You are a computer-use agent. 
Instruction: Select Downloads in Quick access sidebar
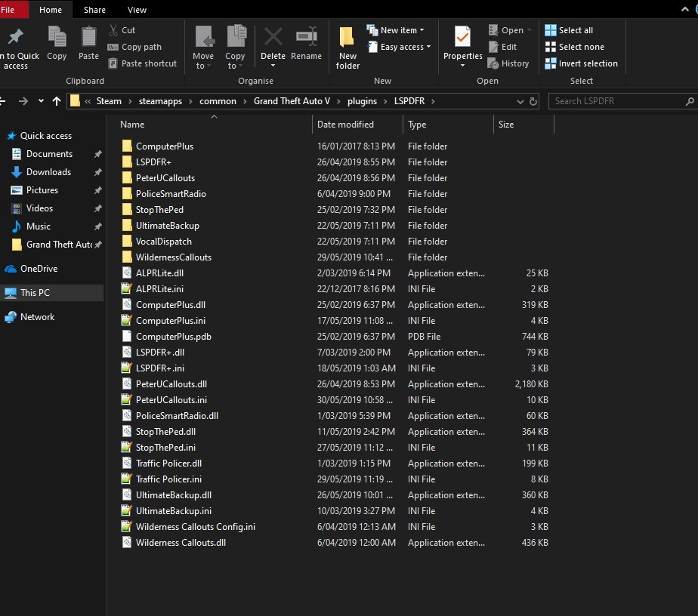(48, 172)
